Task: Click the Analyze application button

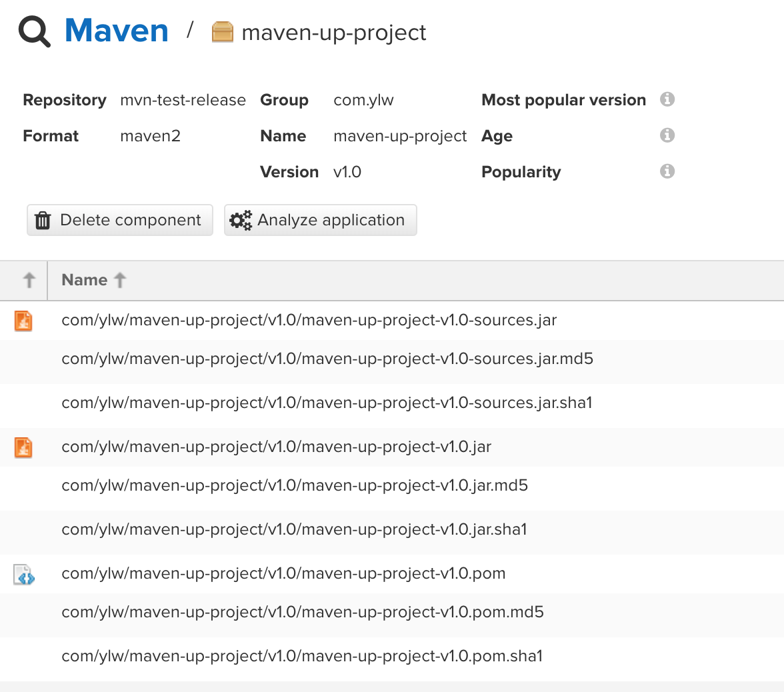Action: point(321,220)
